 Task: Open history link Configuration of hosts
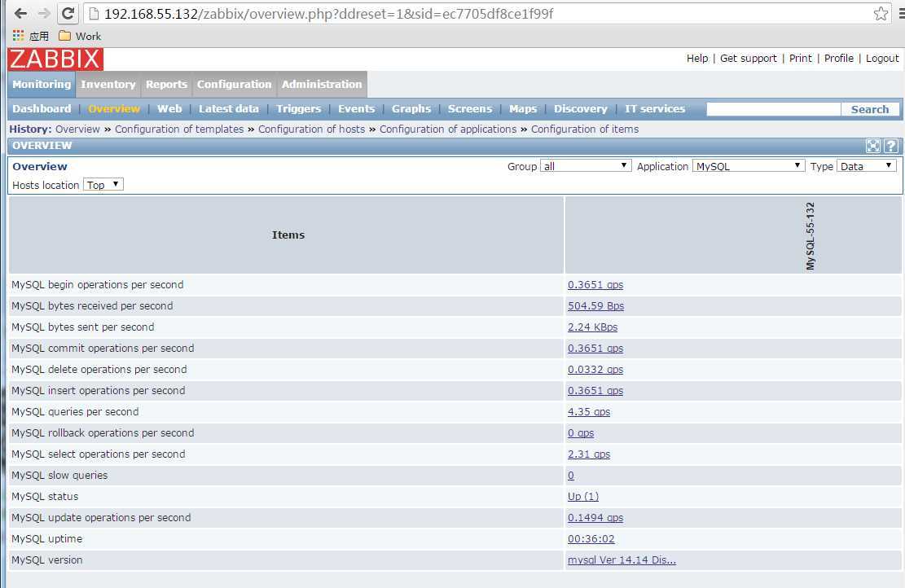pos(312,129)
